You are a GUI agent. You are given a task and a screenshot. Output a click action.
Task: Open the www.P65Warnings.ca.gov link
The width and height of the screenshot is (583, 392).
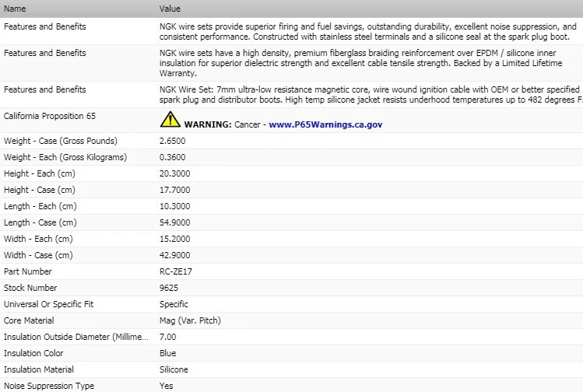tap(325, 124)
